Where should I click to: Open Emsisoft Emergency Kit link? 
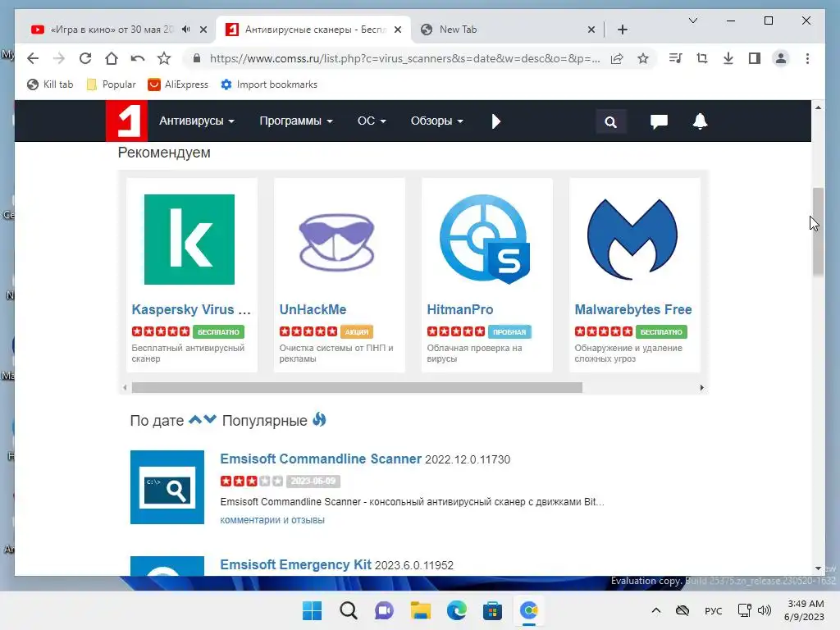pos(295,564)
